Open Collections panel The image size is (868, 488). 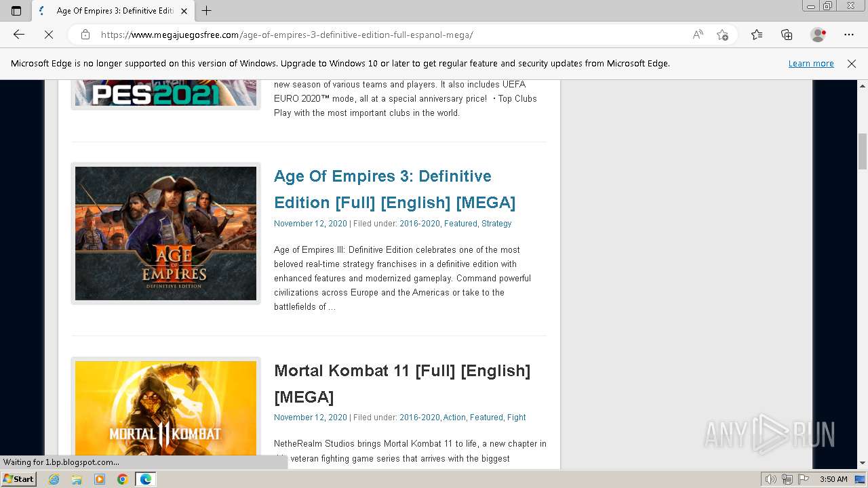[787, 35]
